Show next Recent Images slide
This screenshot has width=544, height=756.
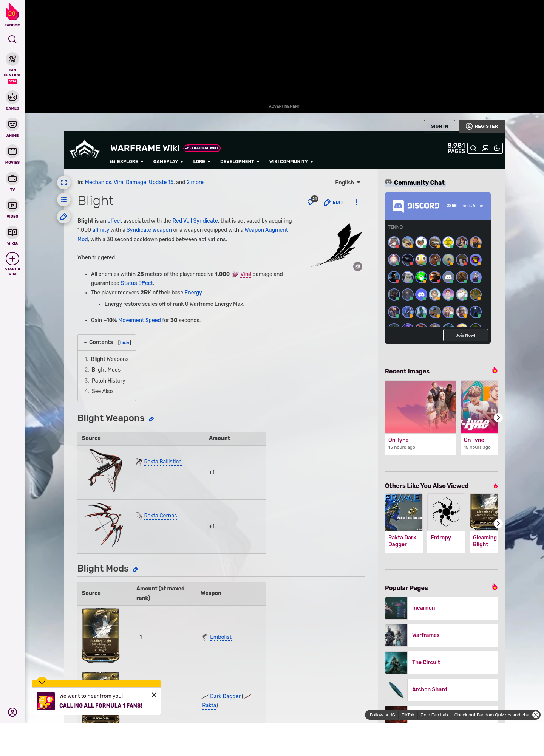tap(498, 418)
